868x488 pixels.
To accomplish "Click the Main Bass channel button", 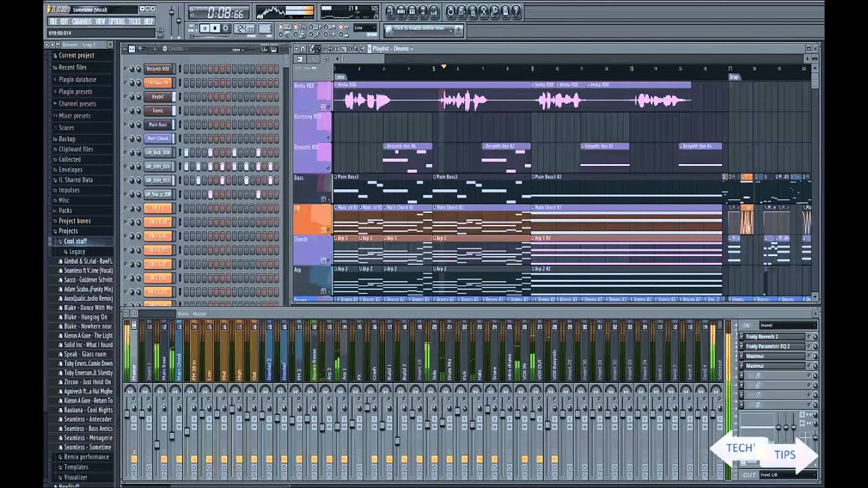I will coord(158,125).
